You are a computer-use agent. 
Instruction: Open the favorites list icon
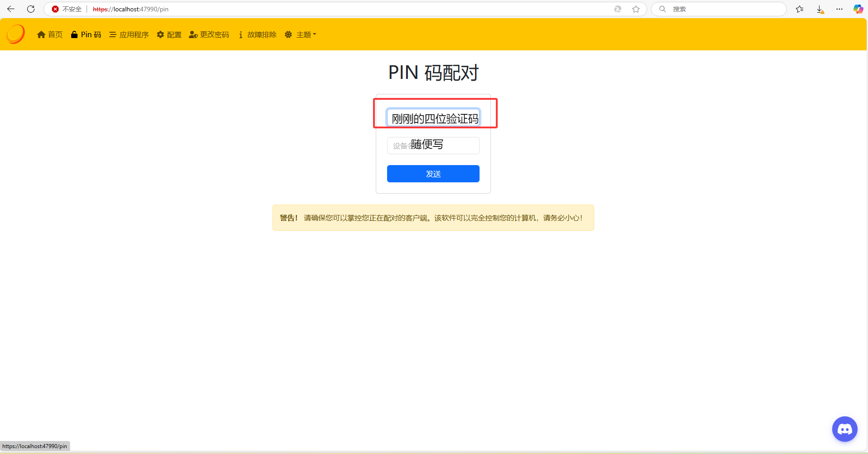[800, 9]
